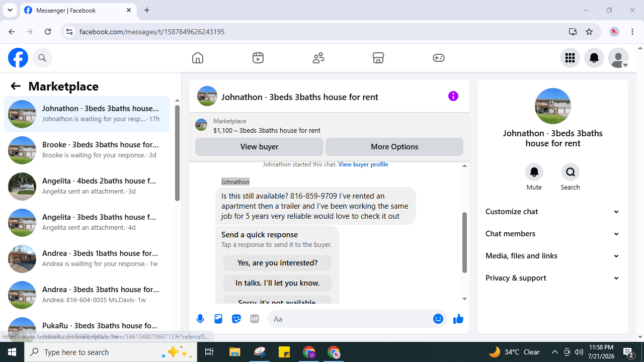644x362 pixels.
Task: Attach a photo with the image icon
Action: 218,319
